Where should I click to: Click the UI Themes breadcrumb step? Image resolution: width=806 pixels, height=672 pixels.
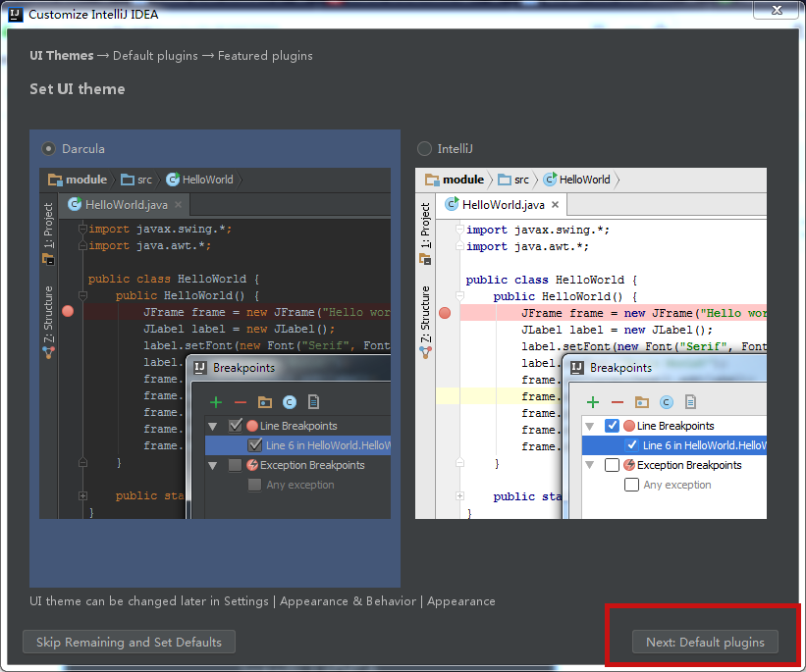62,56
